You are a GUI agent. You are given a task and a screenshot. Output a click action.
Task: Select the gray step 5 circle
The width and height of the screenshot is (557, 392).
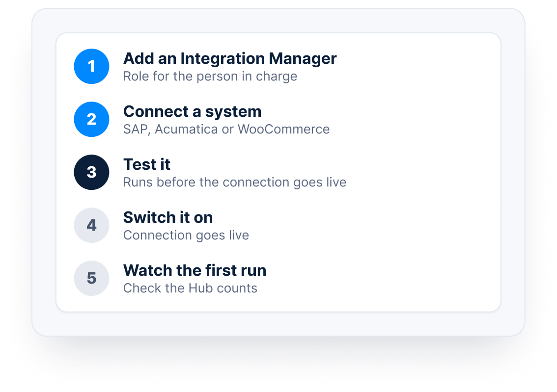point(92,278)
